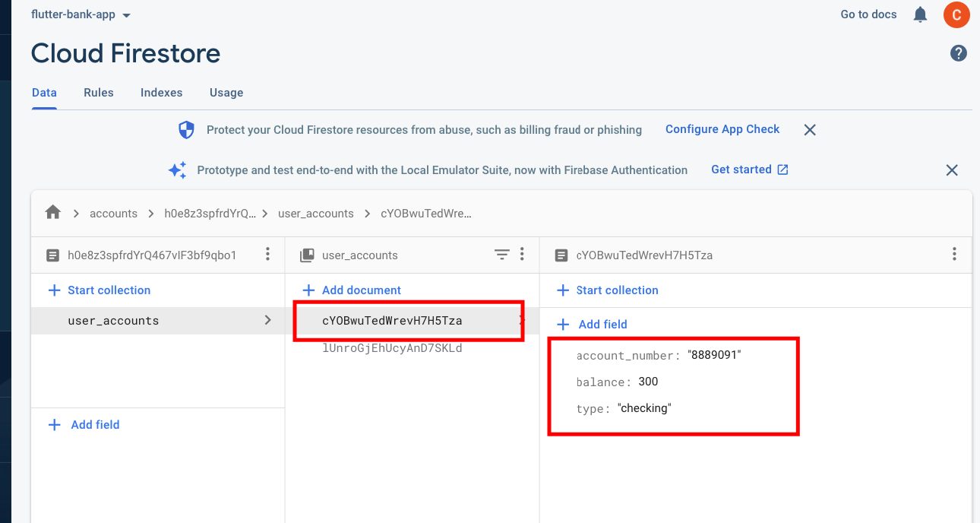Switch to the Indexes tab
The height and width of the screenshot is (523, 980).
coord(161,93)
